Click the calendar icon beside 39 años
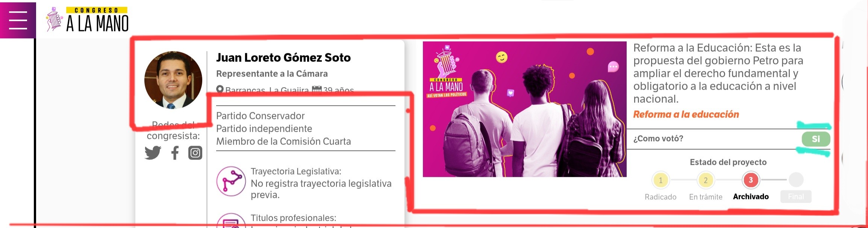The width and height of the screenshot is (868, 228). click(317, 89)
